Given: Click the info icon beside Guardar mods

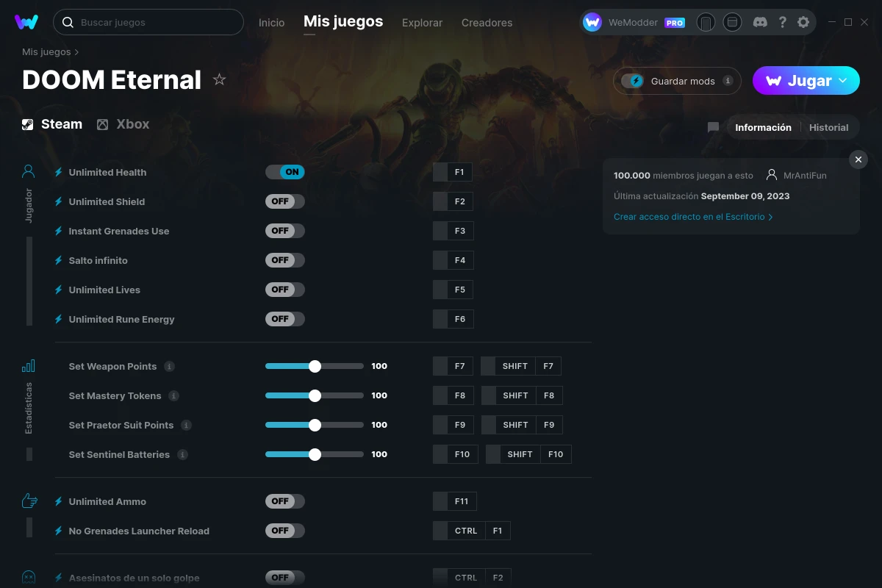Looking at the screenshot, I should 728,81.
